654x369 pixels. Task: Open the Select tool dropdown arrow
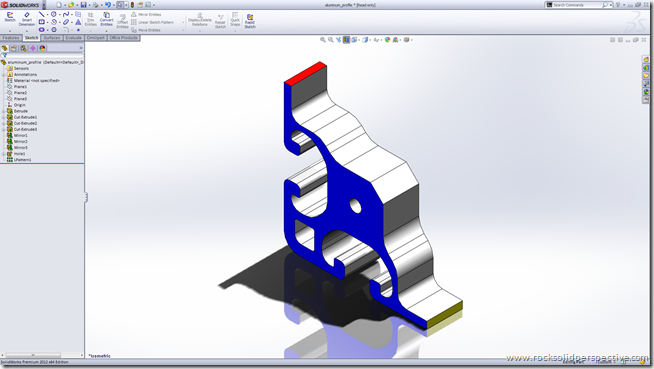126,5
